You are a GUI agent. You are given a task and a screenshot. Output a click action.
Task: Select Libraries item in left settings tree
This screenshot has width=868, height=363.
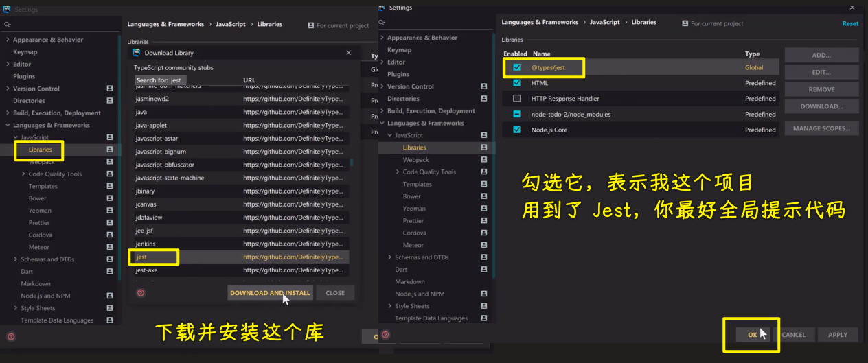tap(40, 150)
